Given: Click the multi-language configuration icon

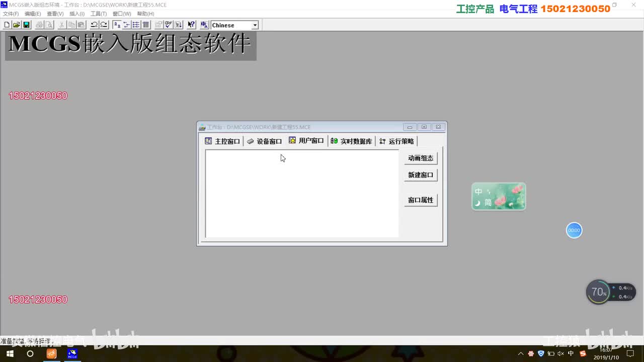Looking at the screenshot, I should pos(204,25).
